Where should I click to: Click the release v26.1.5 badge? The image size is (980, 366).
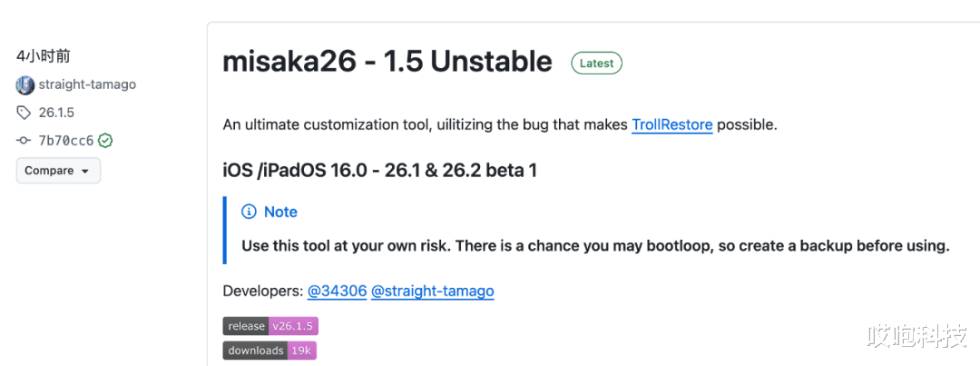click(270, 327)
